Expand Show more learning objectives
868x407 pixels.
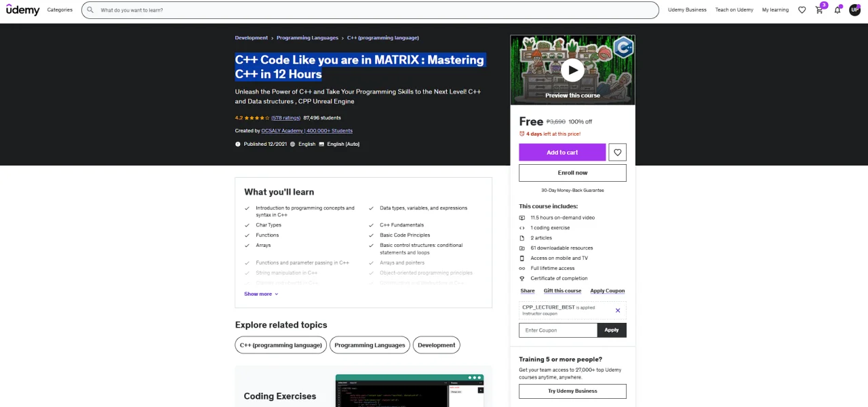[x=261, y=294]
